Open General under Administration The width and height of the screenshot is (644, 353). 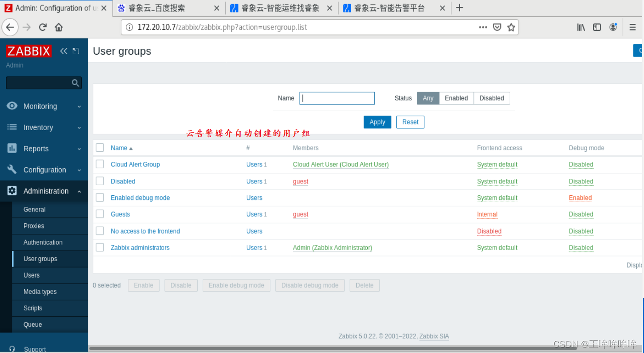tap(50, 210)
